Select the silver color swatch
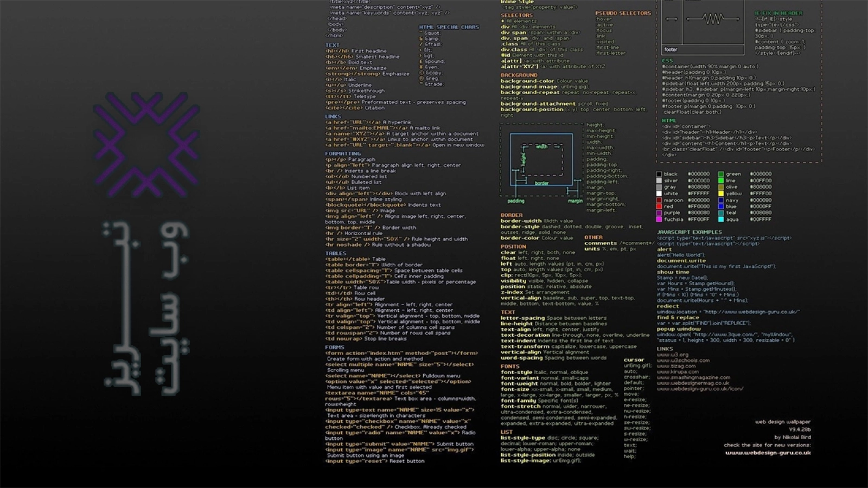The image size is (868, 488). (x=659, y=181)
